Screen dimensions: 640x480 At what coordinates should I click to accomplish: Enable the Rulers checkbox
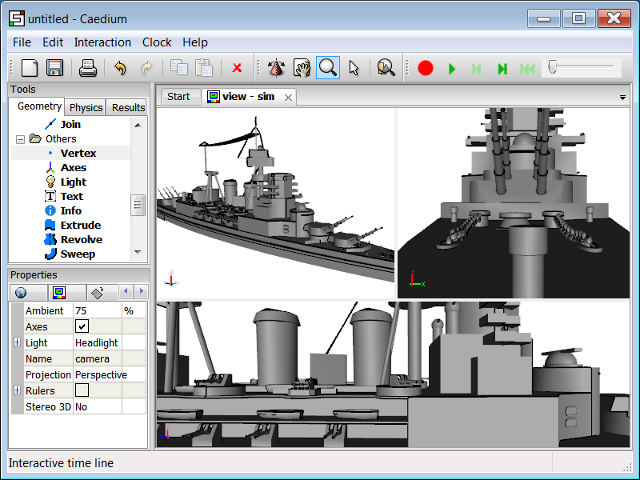[x=82, y=391]
